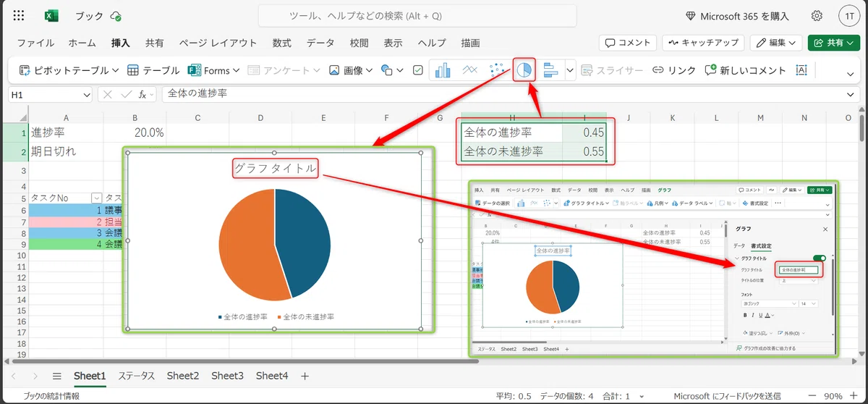Insert a horizontal bar chart
Screen dimensions: 868x404
coord(551,70)
